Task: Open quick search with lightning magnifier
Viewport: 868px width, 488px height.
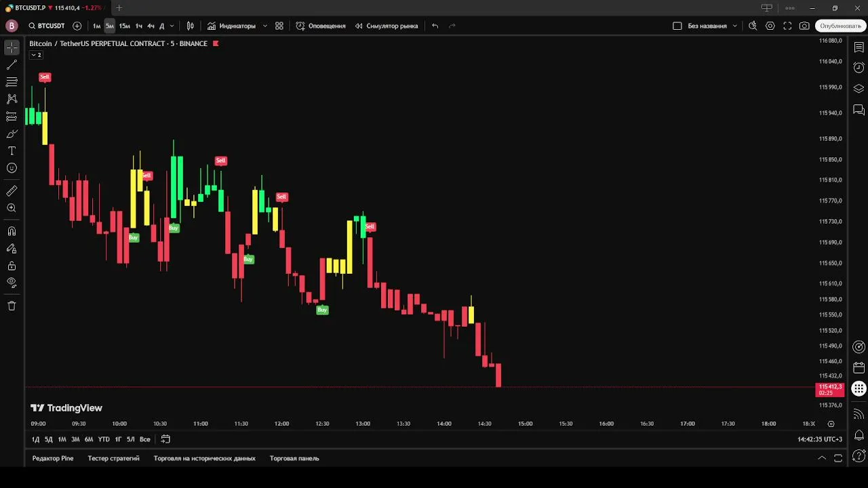Action: (x=753, y=26)
